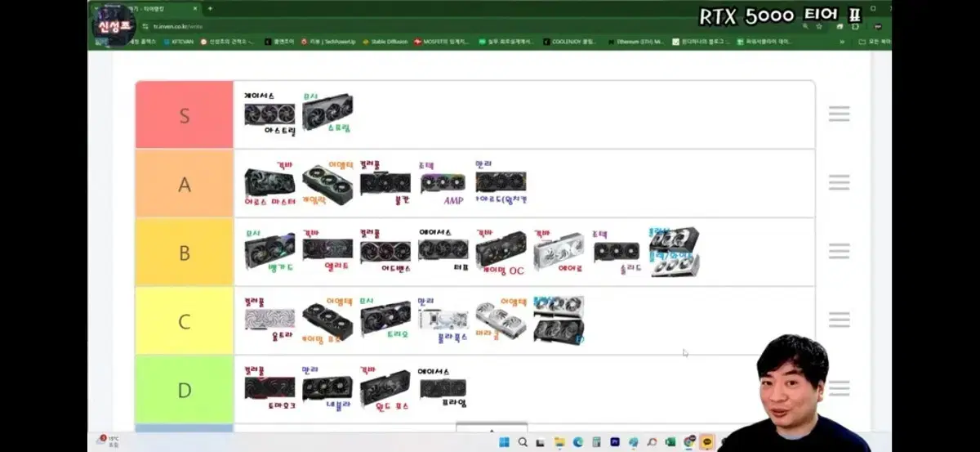Image resolution: width=980 pixels, height=452 pixels.
Task: Click the A tier row drag handle
Action: [839, 182]
